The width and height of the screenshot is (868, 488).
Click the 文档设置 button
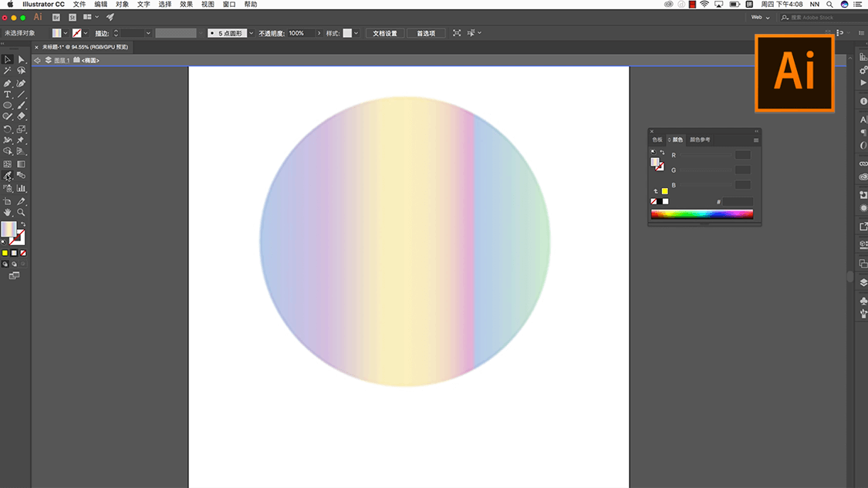coord(384,33)
